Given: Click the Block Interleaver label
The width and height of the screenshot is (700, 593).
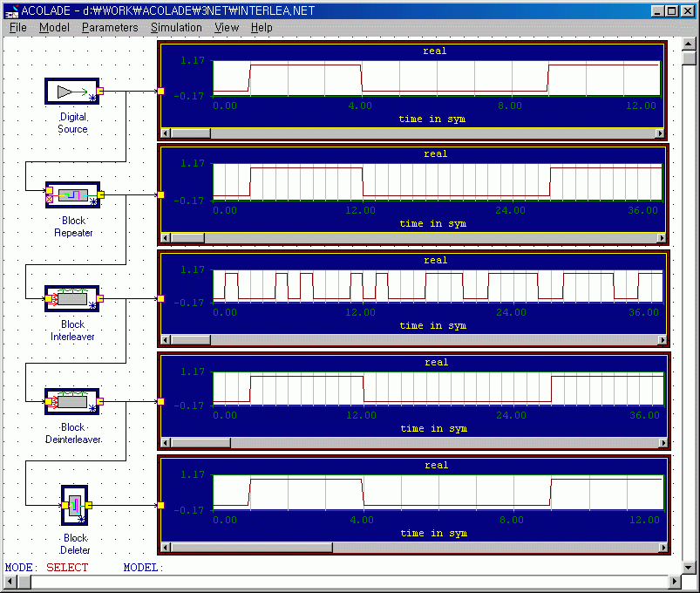Looking at the screenshot, I should tap(72, 331).
